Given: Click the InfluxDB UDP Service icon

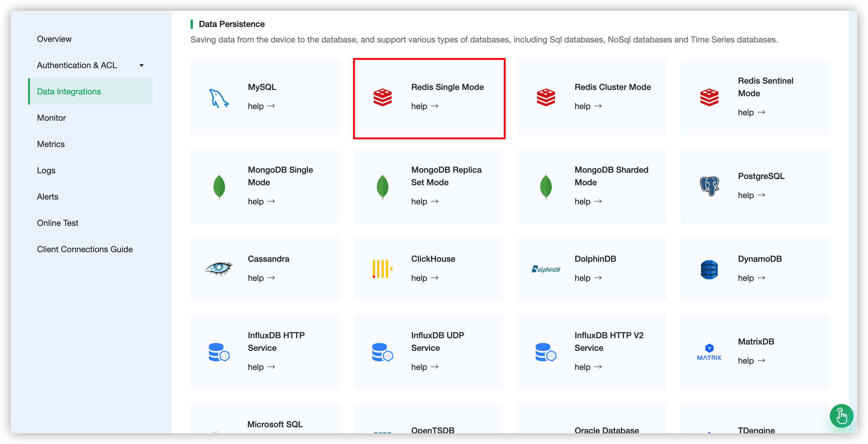Looking at the screenshot, I should point(382,352).
